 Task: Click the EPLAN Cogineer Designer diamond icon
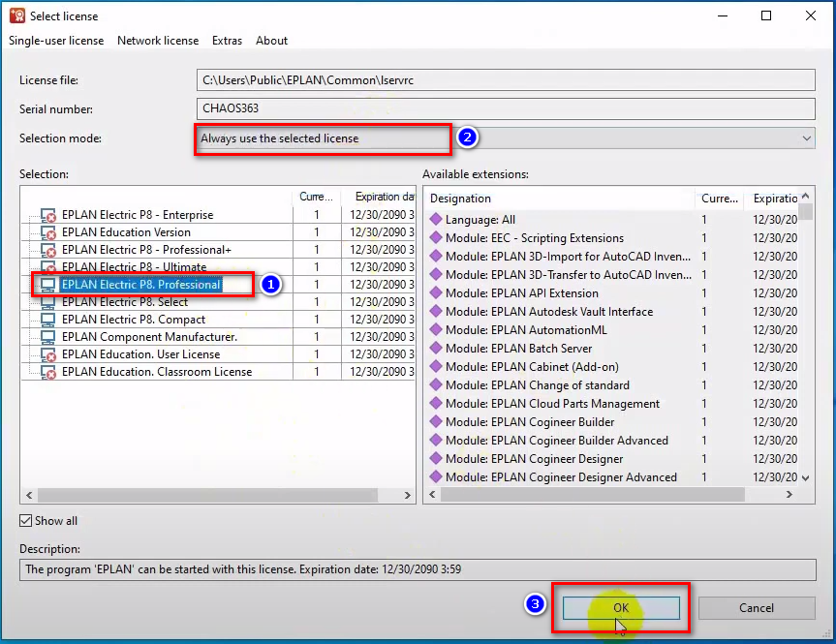click(436, 458)
